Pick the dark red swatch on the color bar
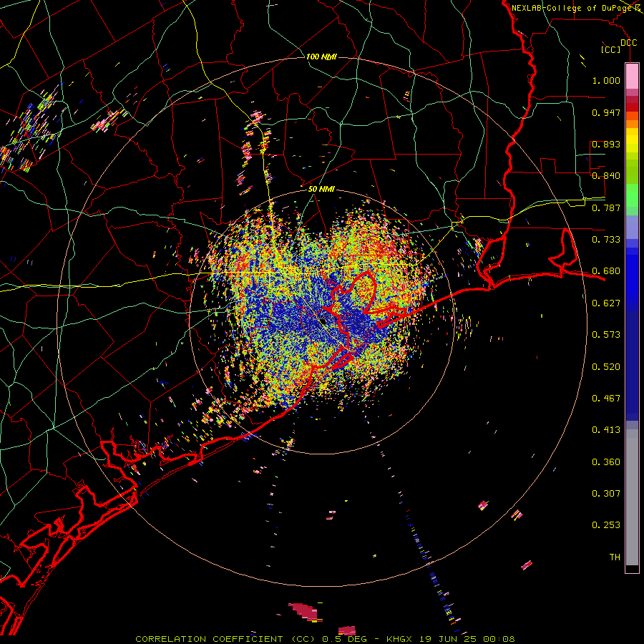 click(x=632, y=107)
